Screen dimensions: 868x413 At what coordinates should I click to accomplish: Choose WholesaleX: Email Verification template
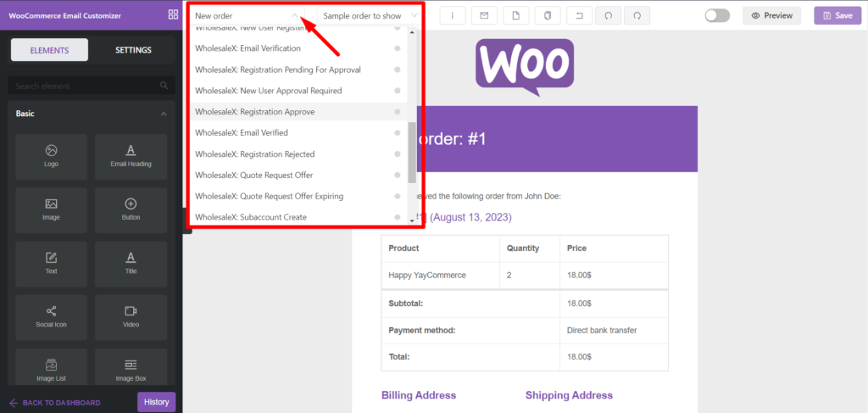pos(298,48)
